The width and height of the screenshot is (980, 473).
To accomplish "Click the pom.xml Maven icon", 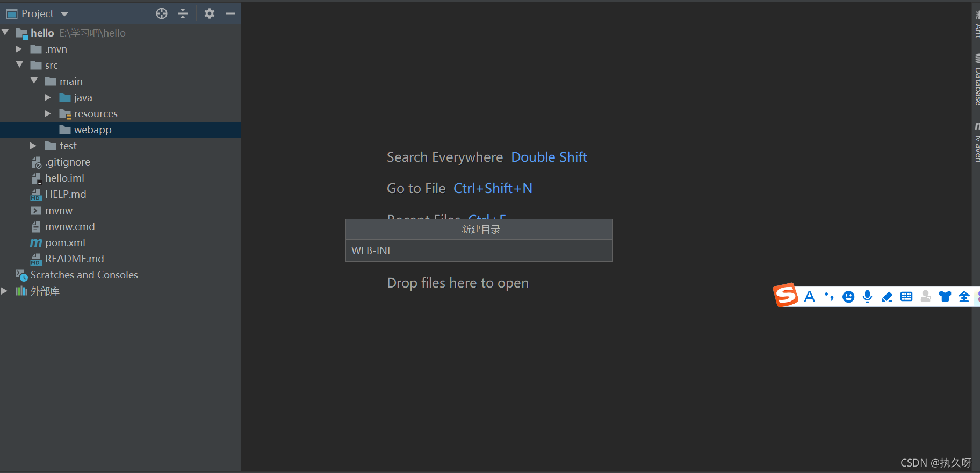I will point(36,243).
